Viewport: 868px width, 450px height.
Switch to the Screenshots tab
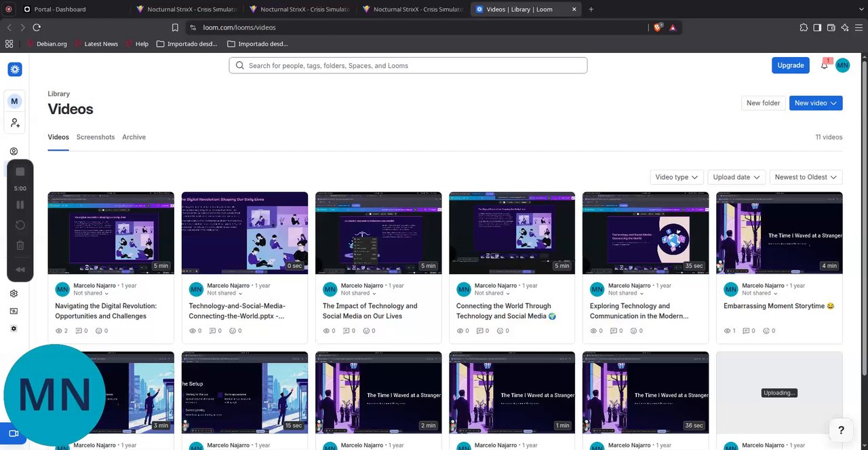(x=96, y=137)
